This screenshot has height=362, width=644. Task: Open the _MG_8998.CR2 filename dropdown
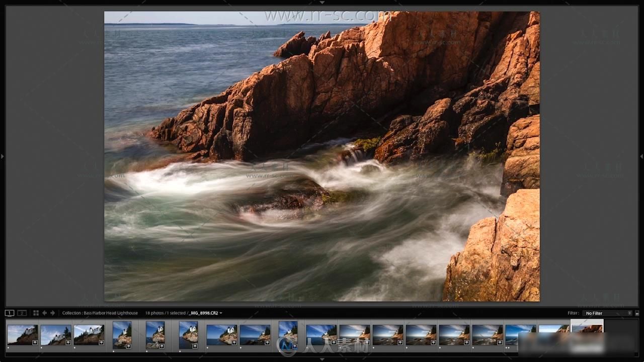coord(205,313)
